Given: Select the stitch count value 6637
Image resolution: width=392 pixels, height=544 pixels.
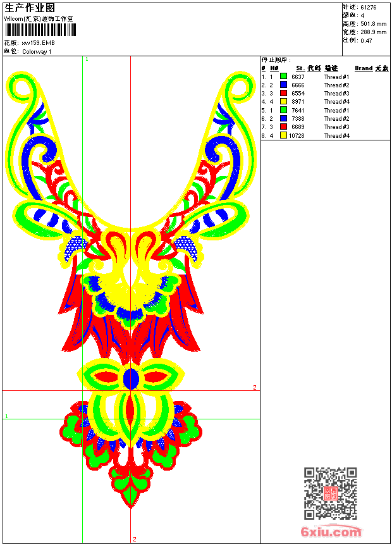Looking at the screenshot, I should (298, 77).
